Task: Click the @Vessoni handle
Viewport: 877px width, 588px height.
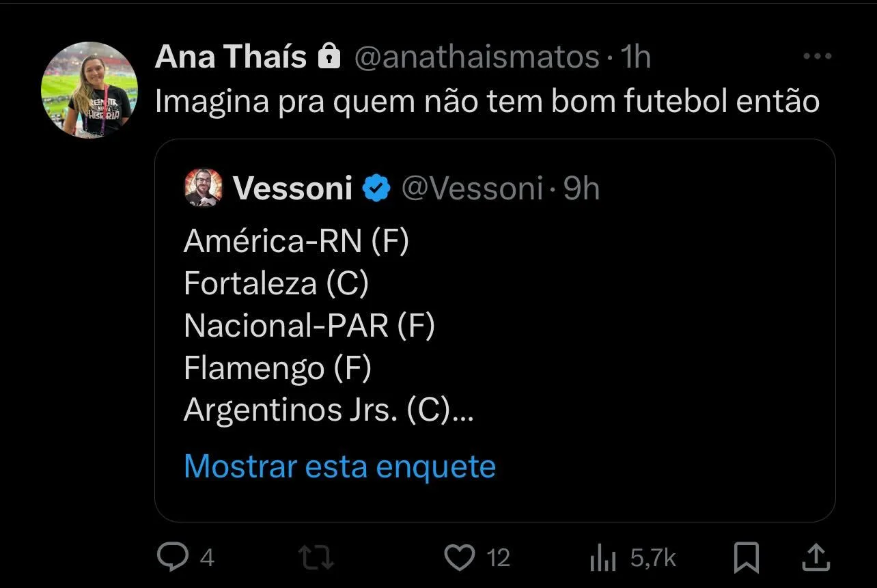Action: (x=472, y=188)
